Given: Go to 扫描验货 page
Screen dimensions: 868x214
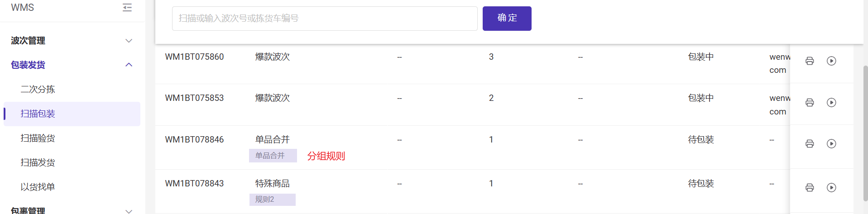Looking at the screenshot, I should pyautogui.click(x=38, y=138).
